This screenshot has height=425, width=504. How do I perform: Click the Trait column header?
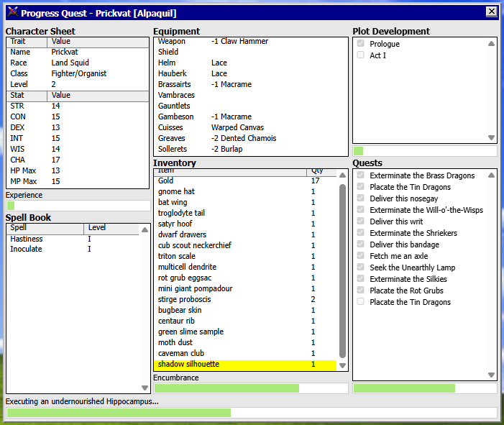[x=27, y=42]
